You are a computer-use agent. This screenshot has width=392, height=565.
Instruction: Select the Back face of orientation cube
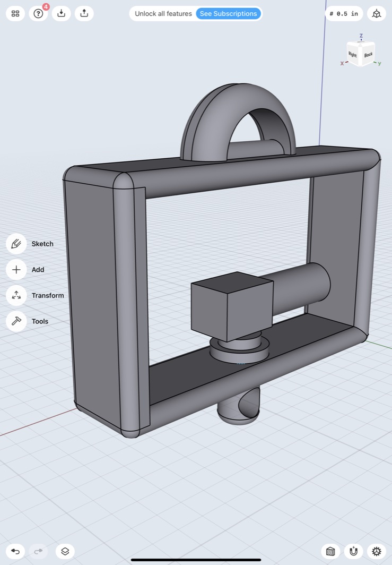click(x=368, y=55)
